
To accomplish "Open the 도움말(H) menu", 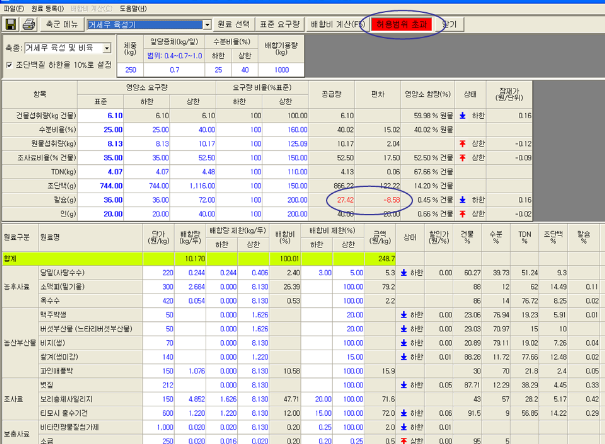I will [133, 8].
